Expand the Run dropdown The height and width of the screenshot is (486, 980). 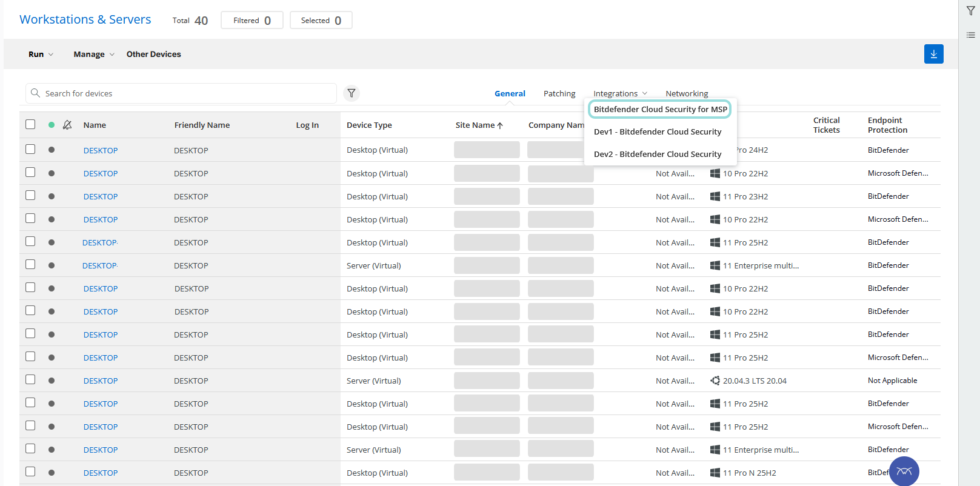tap(41, 54)
